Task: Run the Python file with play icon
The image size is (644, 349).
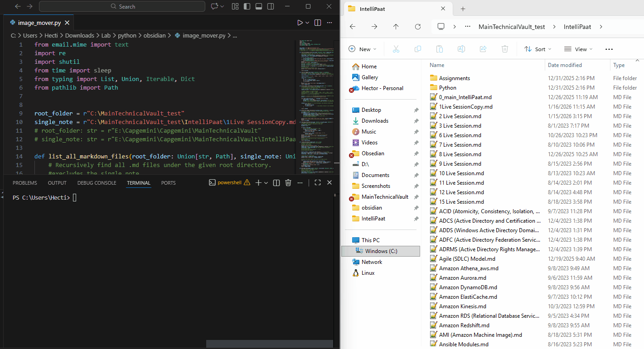Action: pos(300,23)
